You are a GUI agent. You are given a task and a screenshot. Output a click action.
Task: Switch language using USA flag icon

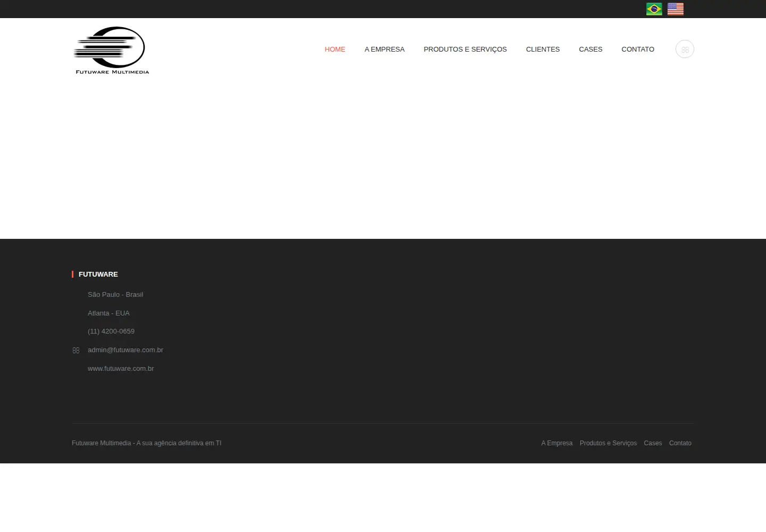point(675,9)
